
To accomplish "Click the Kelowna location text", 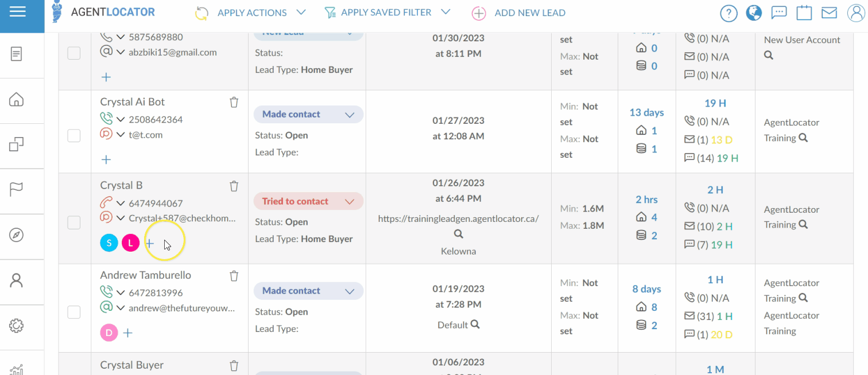I will (x=458, y=251).
